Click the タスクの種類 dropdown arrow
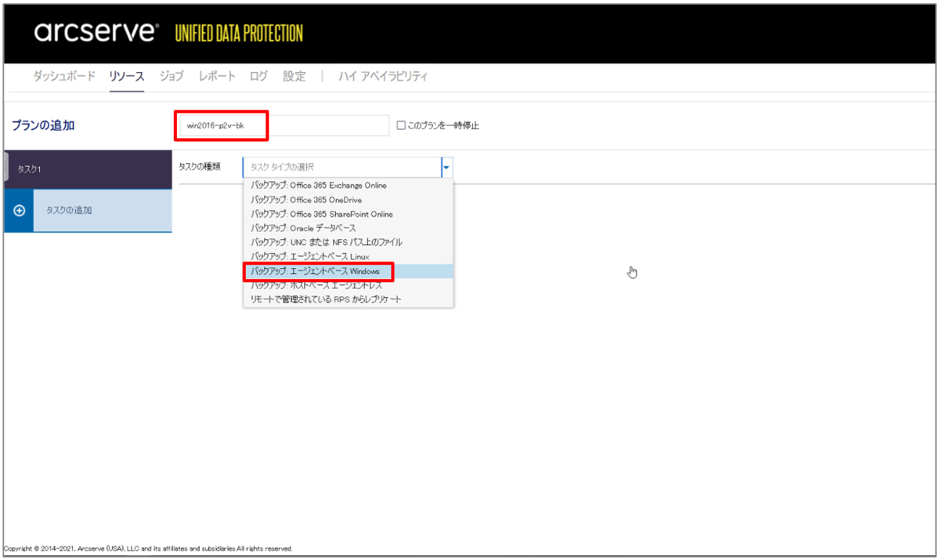The height and width of the screenshot is (560, 940). (x=446, y=167)
